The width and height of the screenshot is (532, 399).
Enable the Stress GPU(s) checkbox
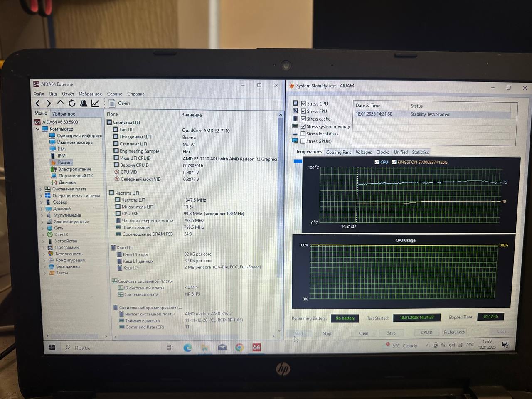point(303,141)
